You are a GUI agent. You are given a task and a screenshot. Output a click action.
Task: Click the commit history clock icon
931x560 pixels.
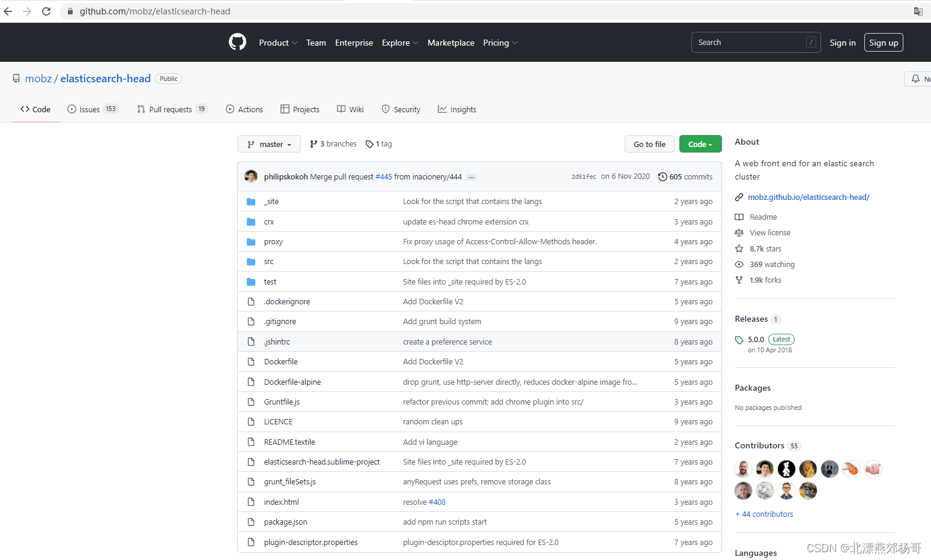pos(663,177)
